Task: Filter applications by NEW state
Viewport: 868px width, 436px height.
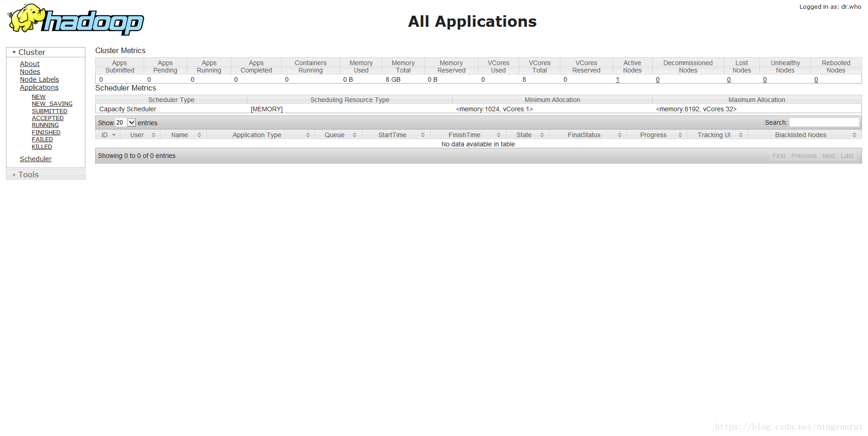Action: tap(39, 97)
